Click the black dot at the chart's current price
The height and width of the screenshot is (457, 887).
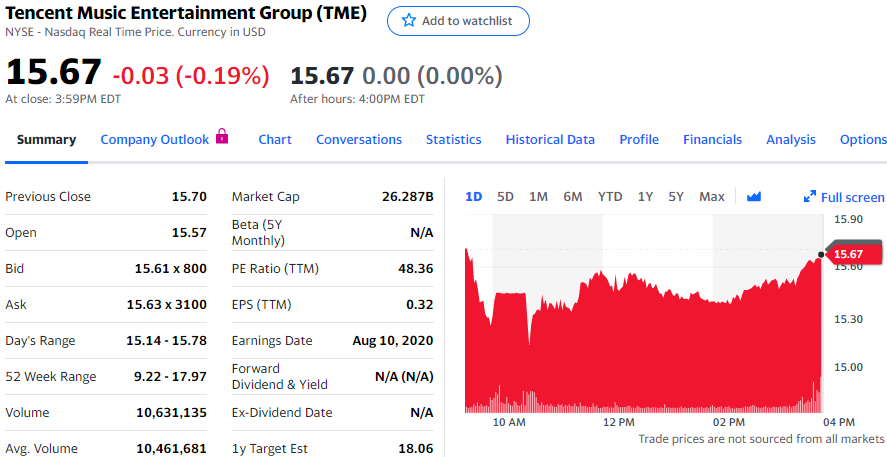[x=821, y=255]
